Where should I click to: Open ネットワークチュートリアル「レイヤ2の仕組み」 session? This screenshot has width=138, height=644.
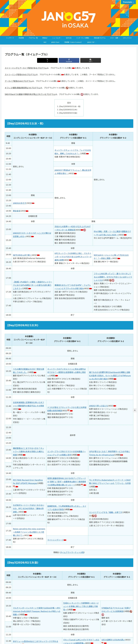[73, 152]
